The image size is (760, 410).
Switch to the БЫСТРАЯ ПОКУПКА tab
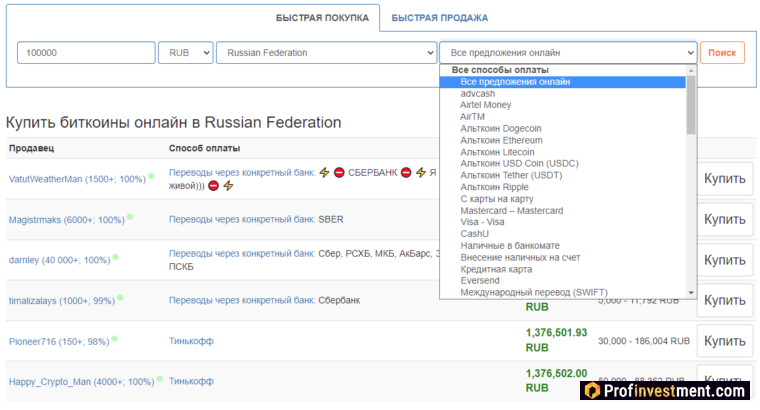(322, 18)
